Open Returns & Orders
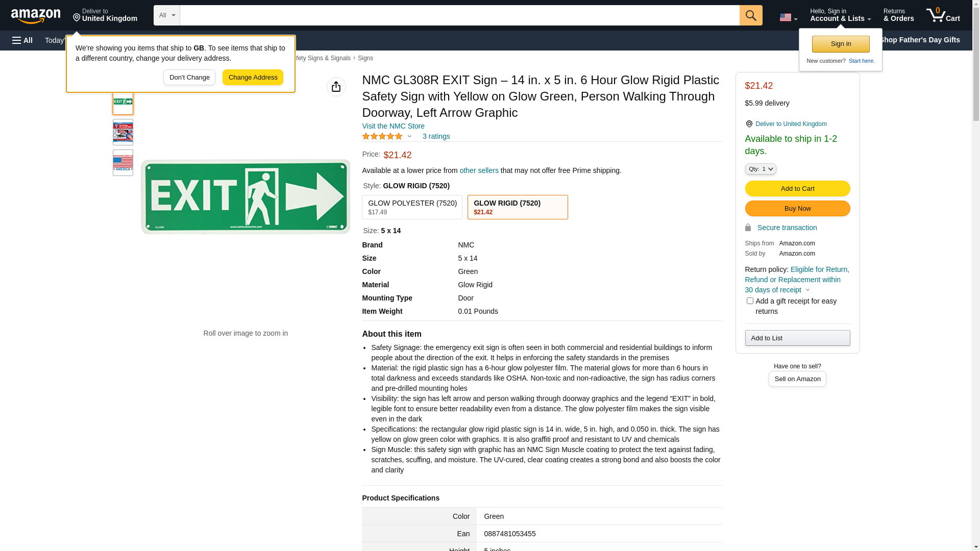This screenshot has width=980, height=551. [x=898, y=15]
